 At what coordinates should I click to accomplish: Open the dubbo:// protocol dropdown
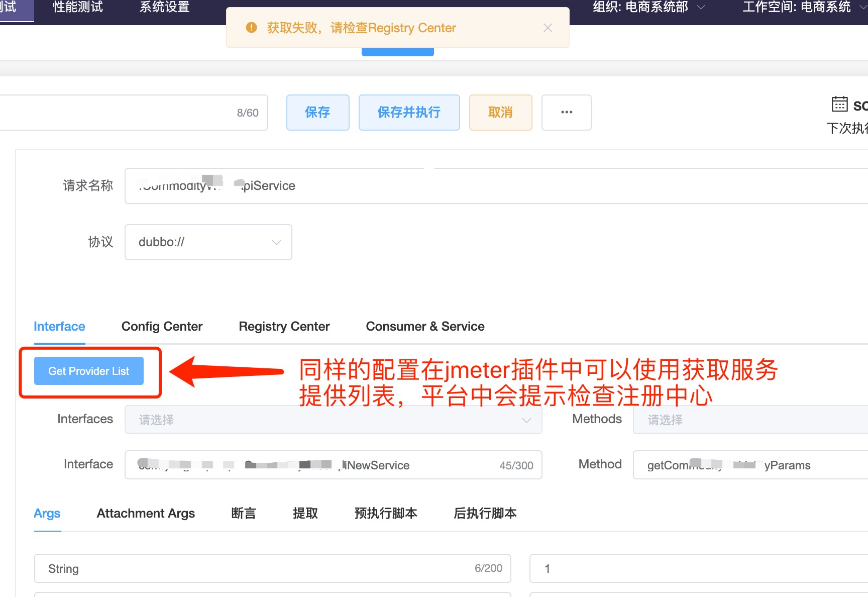(x=208, y=242)
